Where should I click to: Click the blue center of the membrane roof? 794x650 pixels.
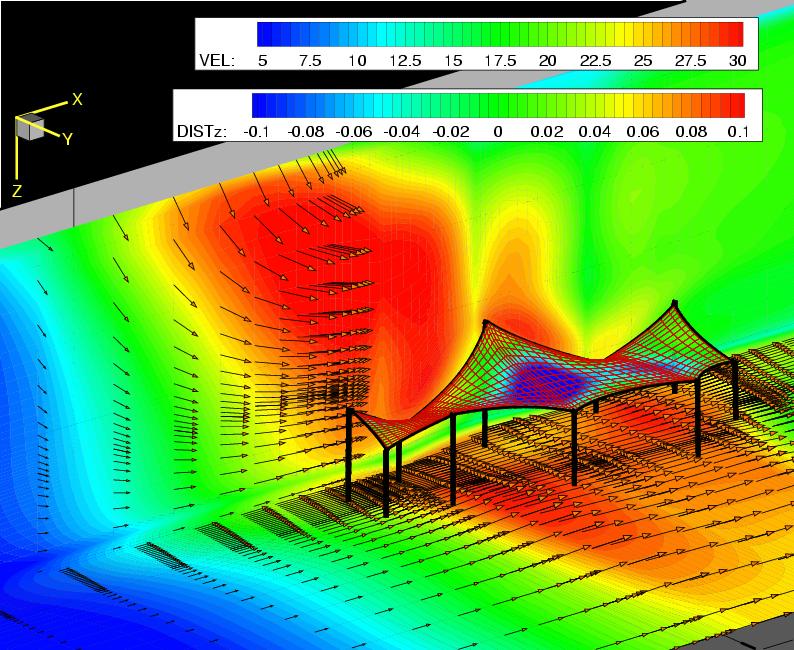(x=547, y=381)
